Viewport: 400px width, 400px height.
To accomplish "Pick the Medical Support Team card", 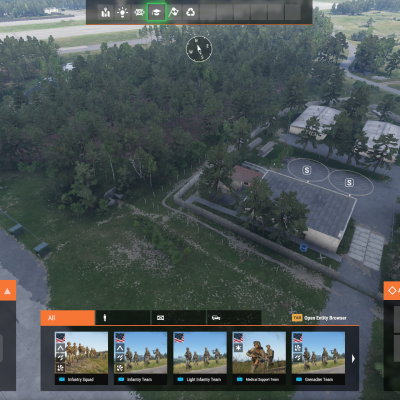I will pyautogui.click(x=259, y=358).
